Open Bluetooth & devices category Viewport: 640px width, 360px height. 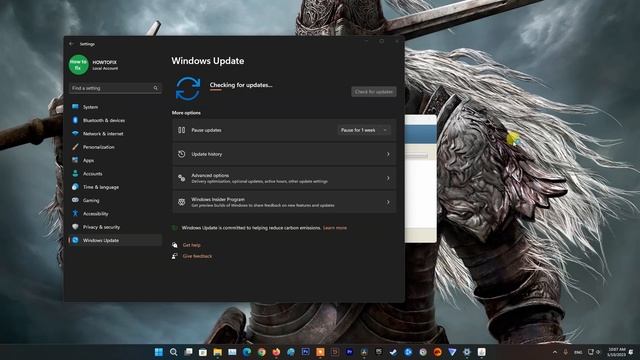[x=115, y=120]
